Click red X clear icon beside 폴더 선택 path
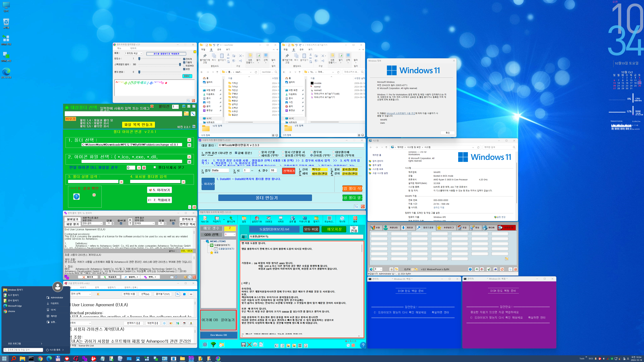 point(189,140)
